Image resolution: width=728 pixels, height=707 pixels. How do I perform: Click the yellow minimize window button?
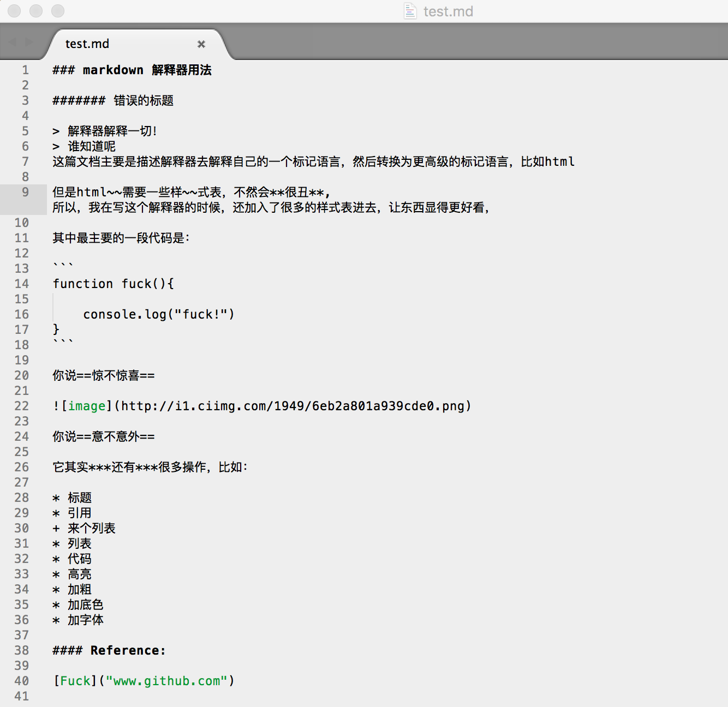coord(36,11)
